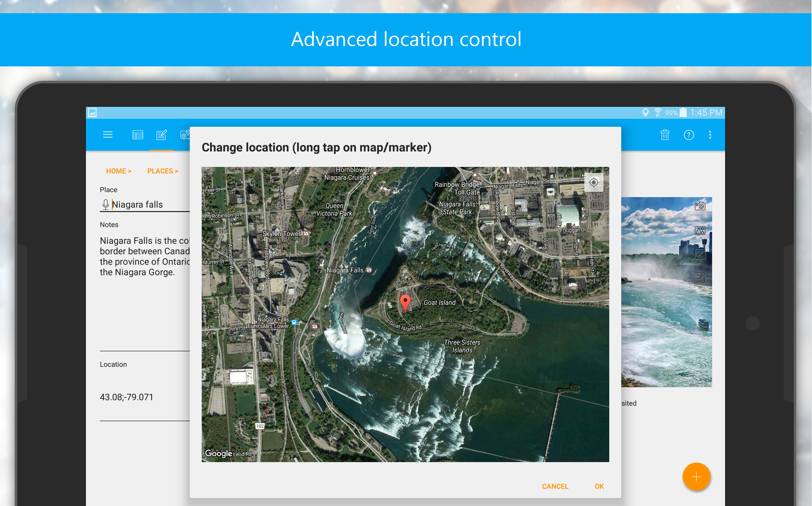Tap the location status bar icon
The width and height of the screenshot is (812, 506).
click(646, 113)
